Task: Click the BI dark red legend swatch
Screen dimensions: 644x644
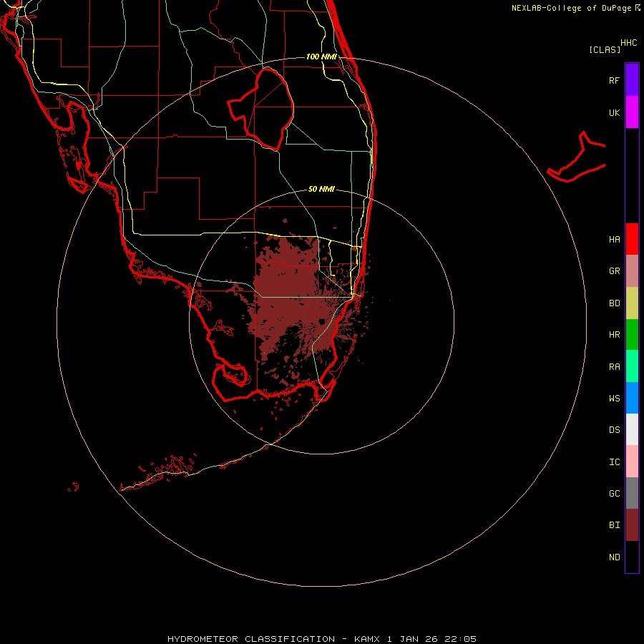Action: tap(632, 525)
